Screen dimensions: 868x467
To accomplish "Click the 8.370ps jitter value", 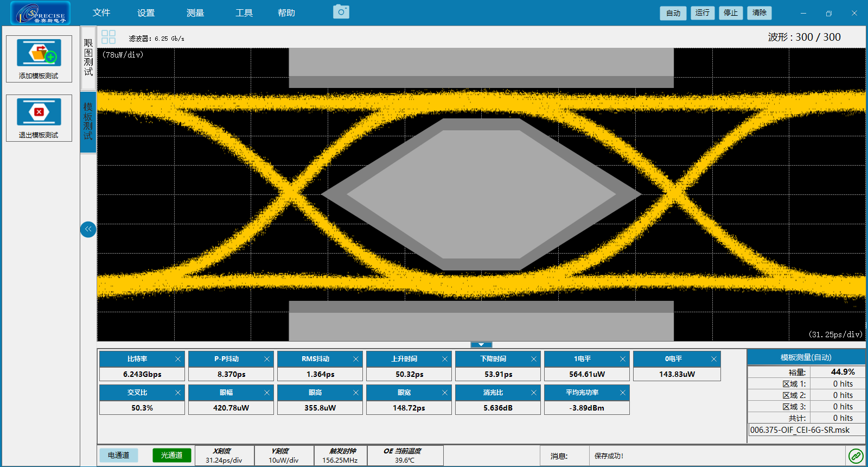I will tap(231, 374).
